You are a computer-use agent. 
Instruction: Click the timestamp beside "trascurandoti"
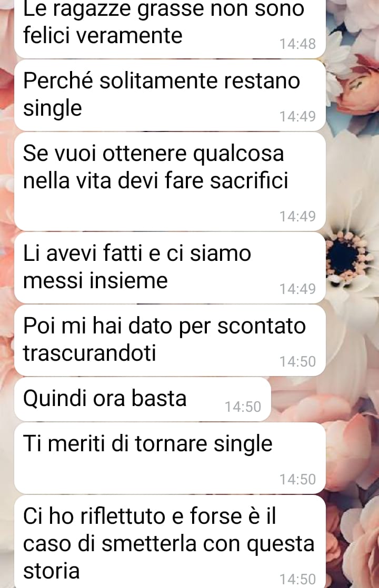click(297, 361)
